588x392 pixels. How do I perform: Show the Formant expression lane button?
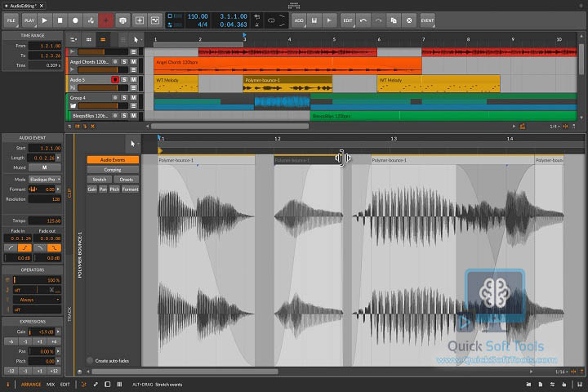pyautogui.click(x=130, y=189)
